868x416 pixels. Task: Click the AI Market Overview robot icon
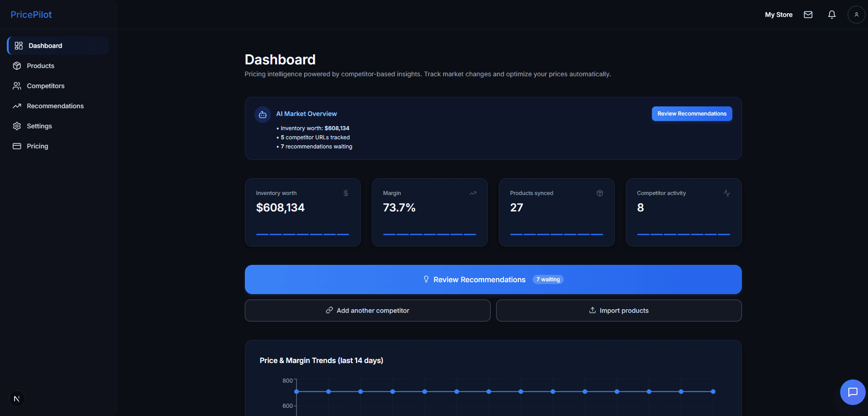click(262, 114)
